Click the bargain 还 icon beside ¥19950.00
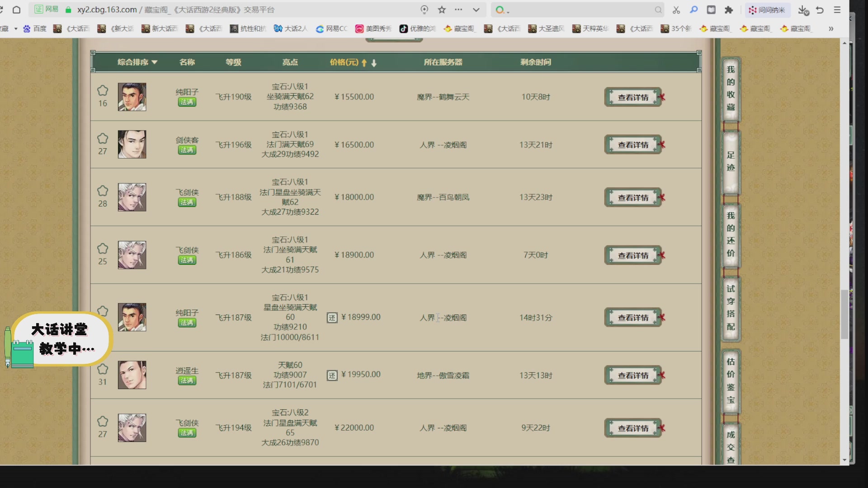Screen dimensions: 868x488 (333, 375)
